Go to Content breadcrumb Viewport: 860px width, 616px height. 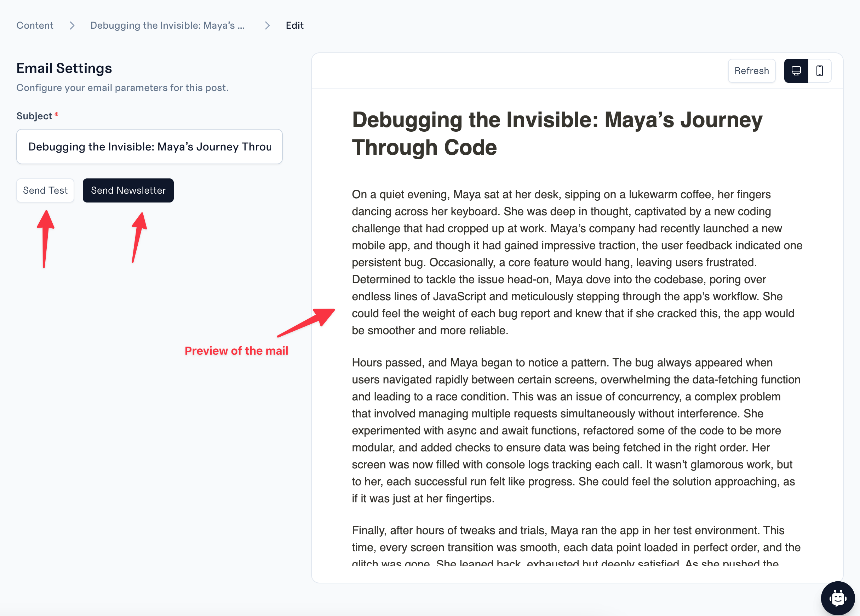pos(35,25)
